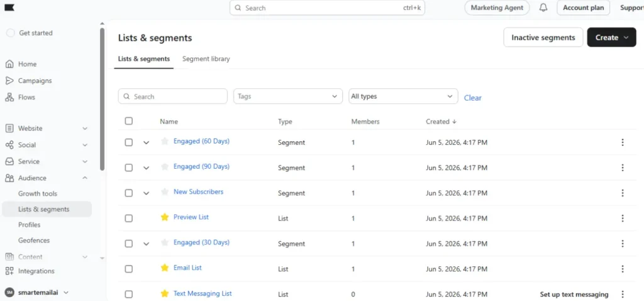Image resolution: width=644 pixels, height=301 pixels.
Task: Open the smartemailai account menu
Action: (37, 292)
